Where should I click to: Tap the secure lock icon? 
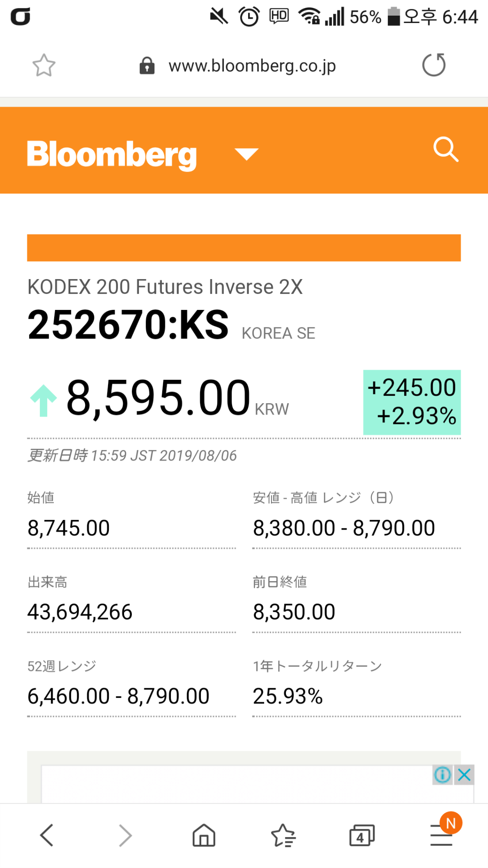coord(147,66)
